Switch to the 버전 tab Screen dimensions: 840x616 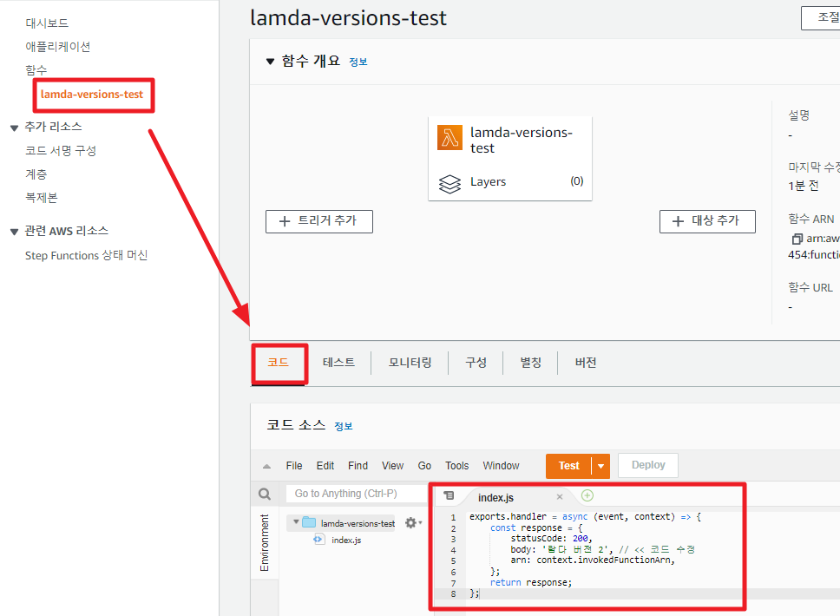(586, 363)
